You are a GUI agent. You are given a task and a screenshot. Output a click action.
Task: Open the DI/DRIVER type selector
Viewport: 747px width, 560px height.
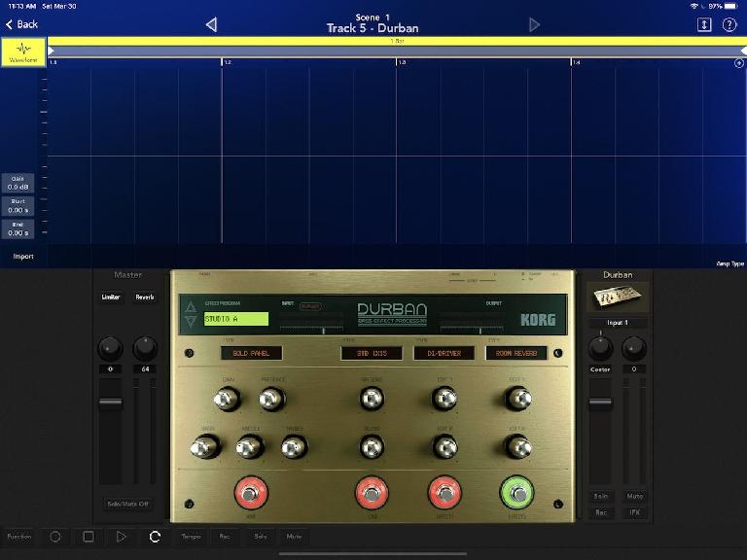tap(444, 353)
